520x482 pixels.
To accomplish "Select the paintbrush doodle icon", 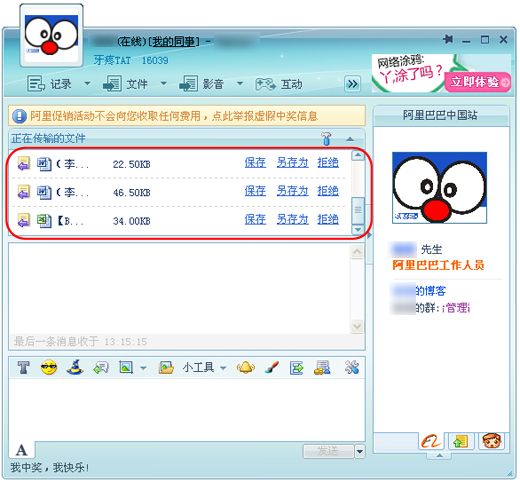I will click(x=271, y=368).
